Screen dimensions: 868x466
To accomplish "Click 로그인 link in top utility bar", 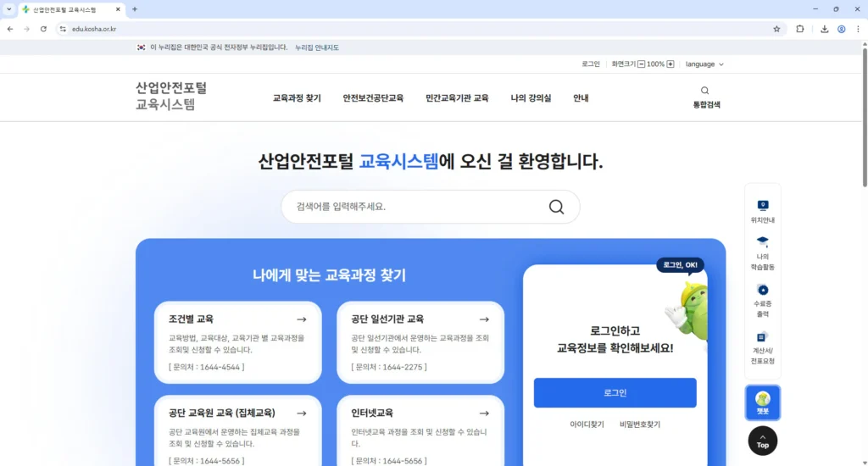I will tap(591, 64).
